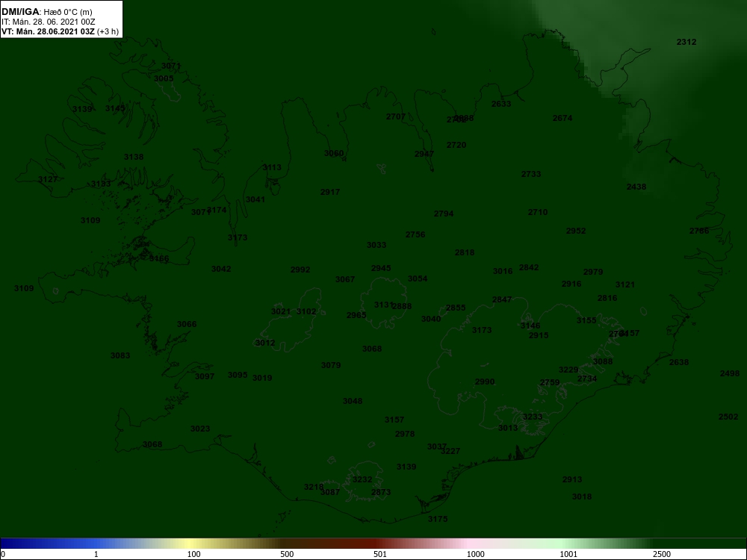Select the legend label 100
The height and width of the screenshot is (560, 747).
(x=193, y=554)
